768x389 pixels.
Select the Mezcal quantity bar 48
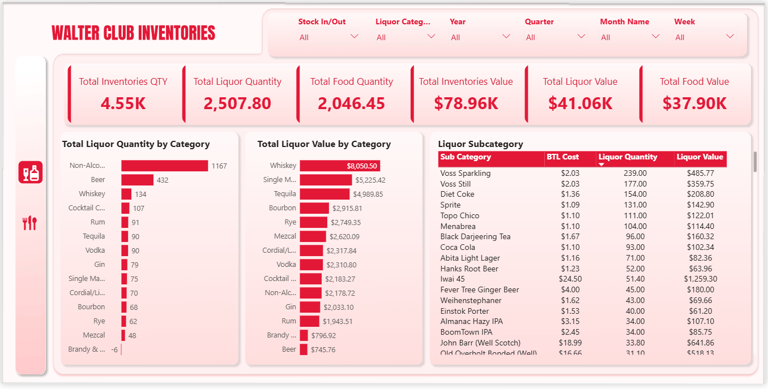123,336
